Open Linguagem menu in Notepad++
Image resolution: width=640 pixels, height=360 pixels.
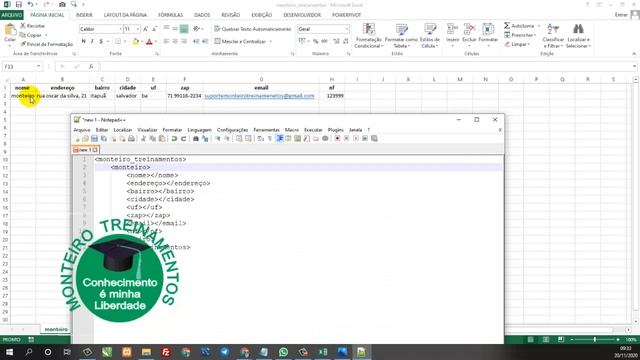coord(200,130)
